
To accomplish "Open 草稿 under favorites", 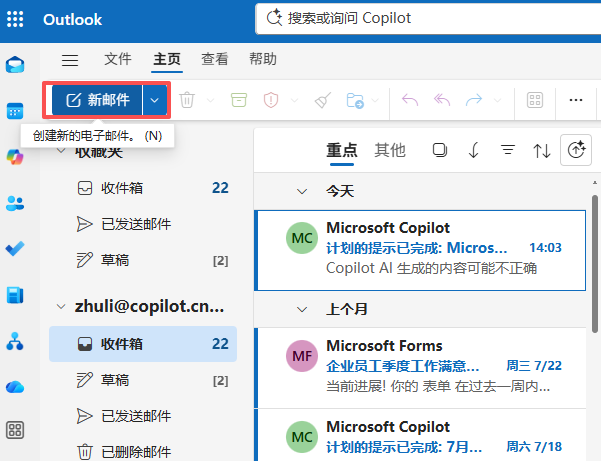I will (x=143, y=260).
